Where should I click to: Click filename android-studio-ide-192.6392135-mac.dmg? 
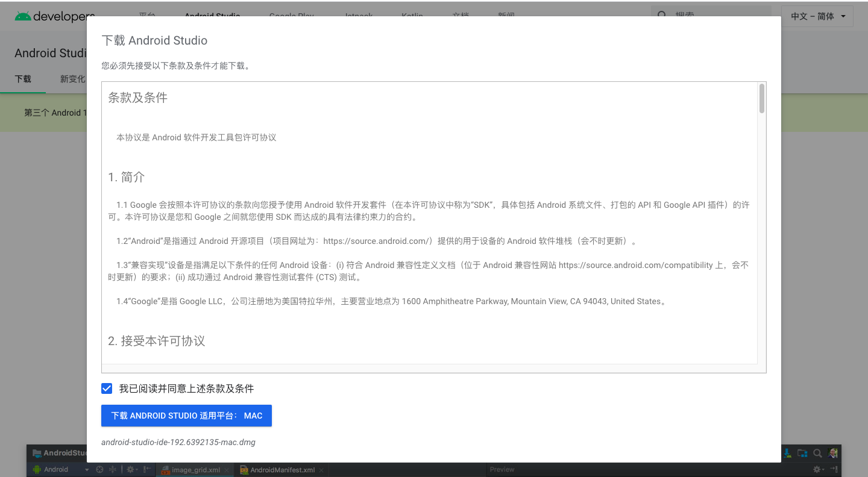tap(178, 442)
